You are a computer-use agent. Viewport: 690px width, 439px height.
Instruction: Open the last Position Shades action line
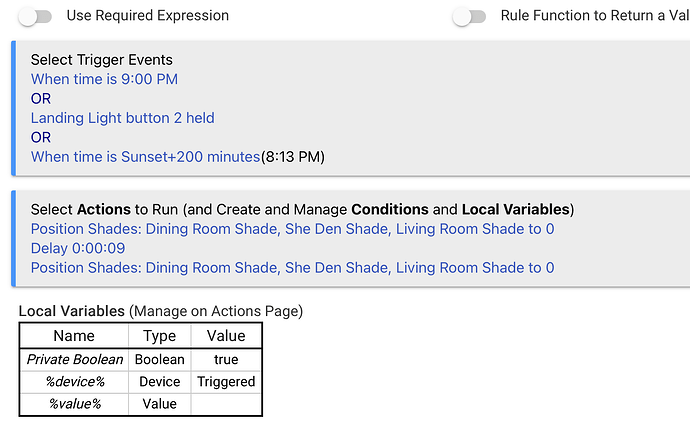(x=292, y=268)
